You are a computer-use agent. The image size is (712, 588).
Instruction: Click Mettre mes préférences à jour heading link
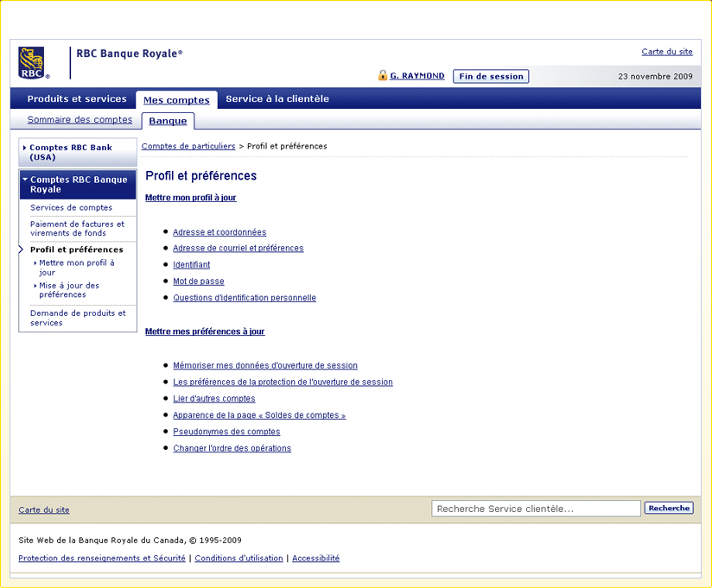(205, 332)
